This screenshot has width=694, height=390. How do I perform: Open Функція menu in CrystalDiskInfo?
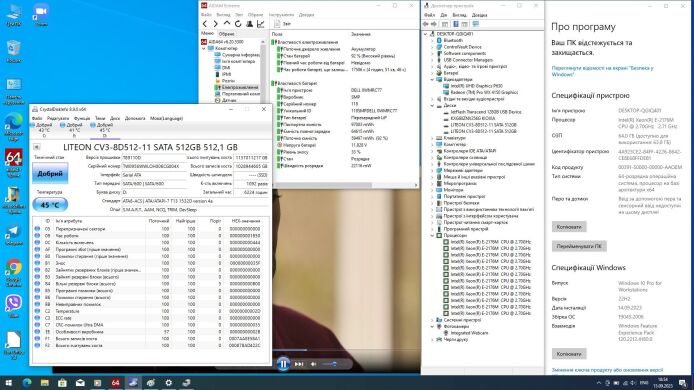click(x=82, y=118)
